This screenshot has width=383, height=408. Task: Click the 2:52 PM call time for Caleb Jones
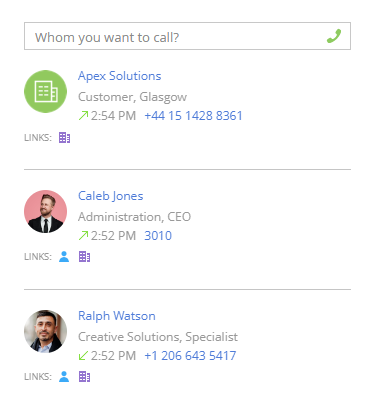113,236
